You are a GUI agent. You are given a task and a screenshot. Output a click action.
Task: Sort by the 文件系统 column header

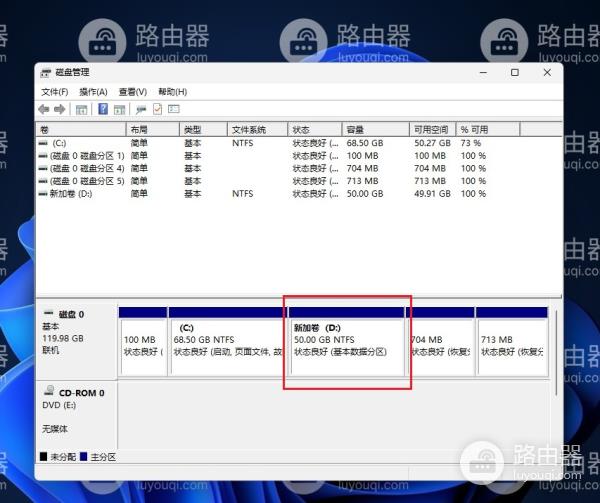point(258,130)
